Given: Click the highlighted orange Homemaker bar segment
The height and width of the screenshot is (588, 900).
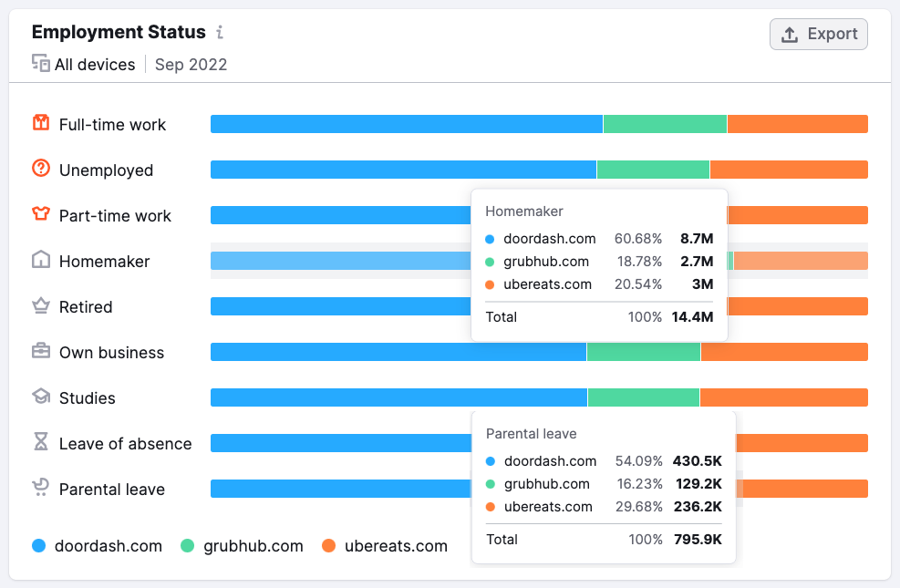Looking at the screenshot, I should tap(801, 261).
